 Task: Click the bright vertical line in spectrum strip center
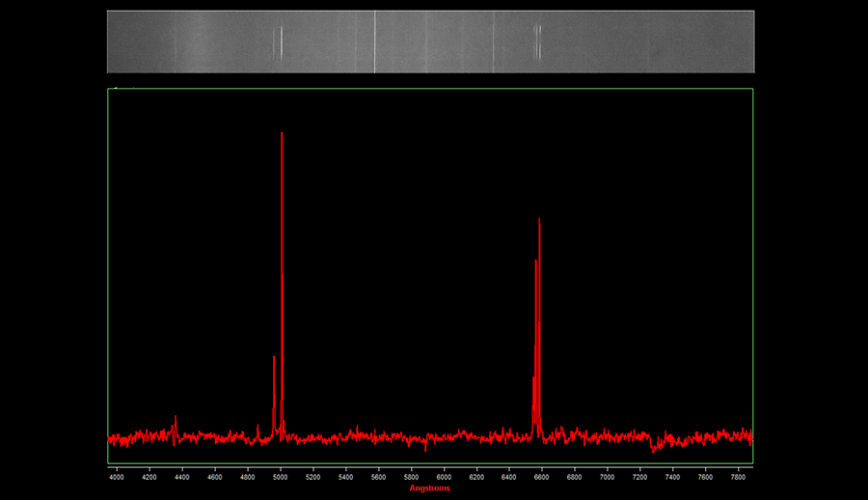[x=374, y=42]
